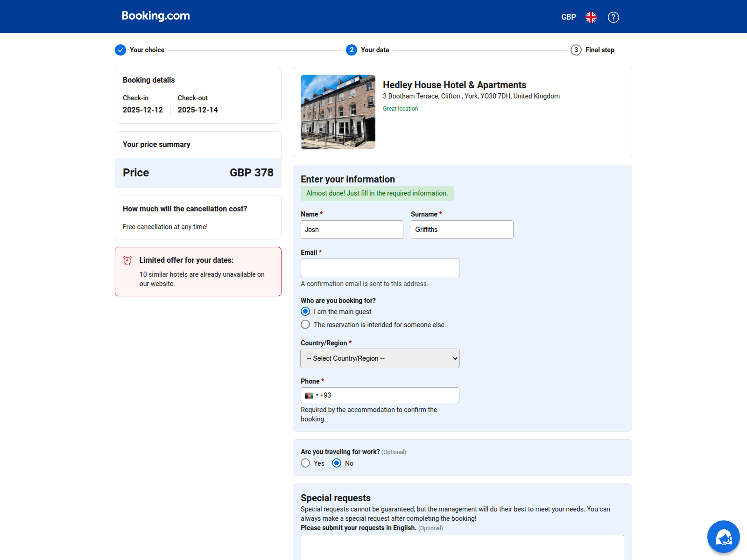Click the phone number field with +93
This screenshot has width=747, height=560.
(380, 395)
